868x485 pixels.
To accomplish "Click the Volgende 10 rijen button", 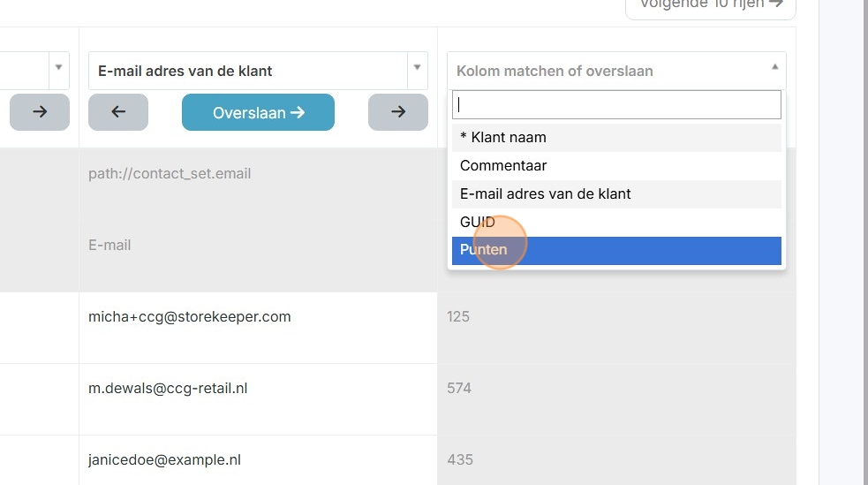I will tap(710, 5).
